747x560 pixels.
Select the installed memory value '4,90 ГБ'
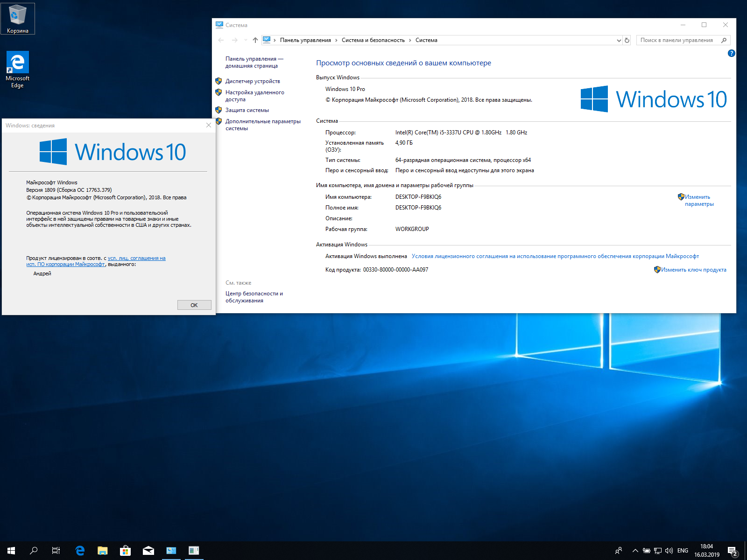(404, 143)
